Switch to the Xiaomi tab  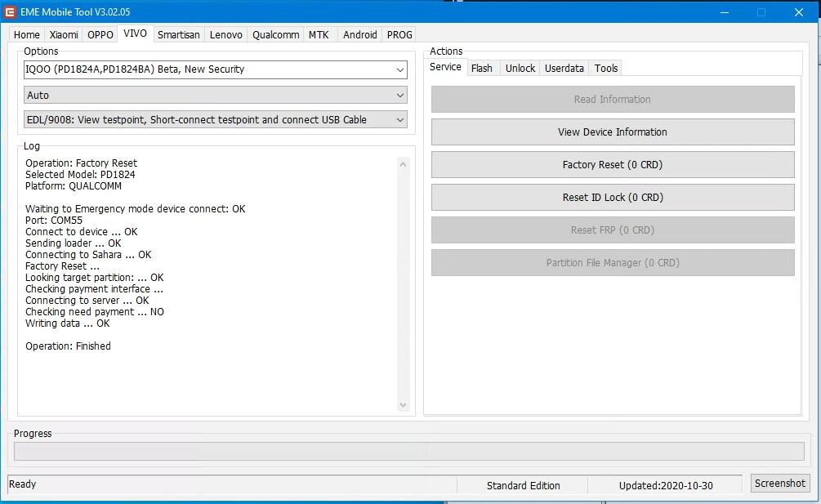tap(64, 34)
